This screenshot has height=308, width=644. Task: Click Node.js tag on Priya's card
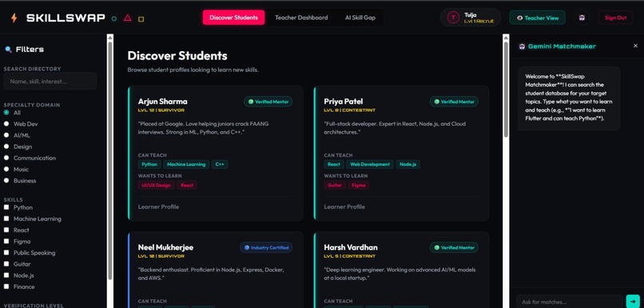coord(408,165)
